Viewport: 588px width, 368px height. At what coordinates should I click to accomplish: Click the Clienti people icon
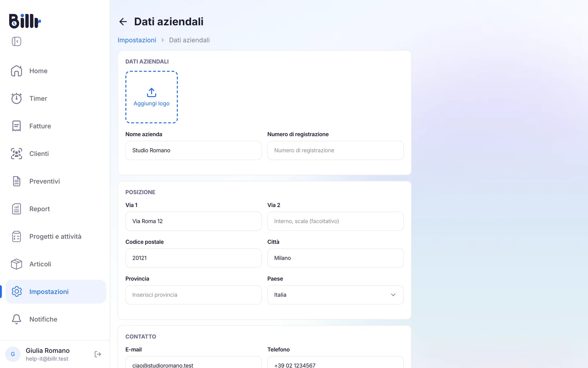[17, 153]
